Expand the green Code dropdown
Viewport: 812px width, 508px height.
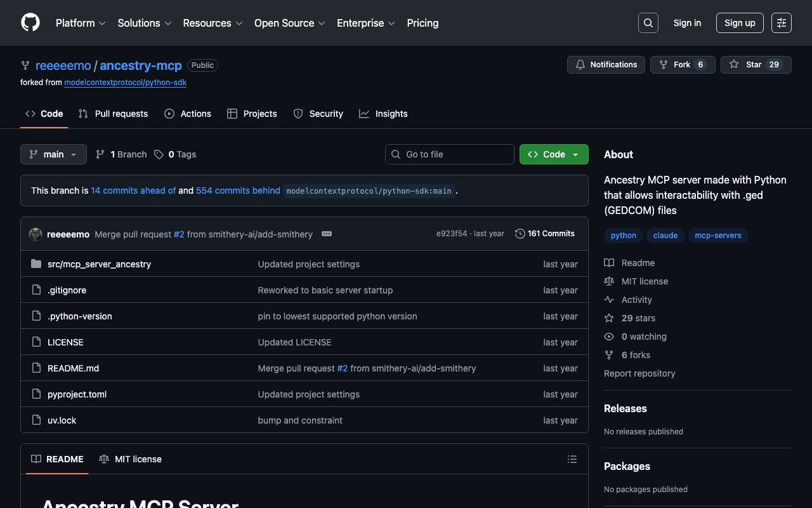coord(553,154)
